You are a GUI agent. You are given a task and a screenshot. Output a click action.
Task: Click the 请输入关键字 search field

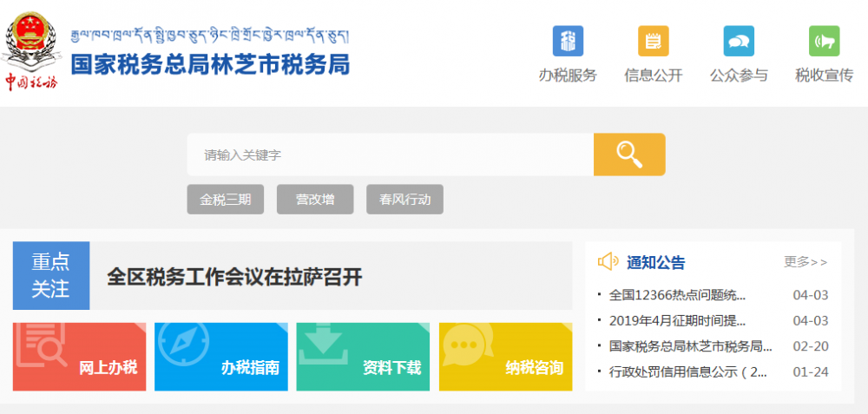click(391, 155)
